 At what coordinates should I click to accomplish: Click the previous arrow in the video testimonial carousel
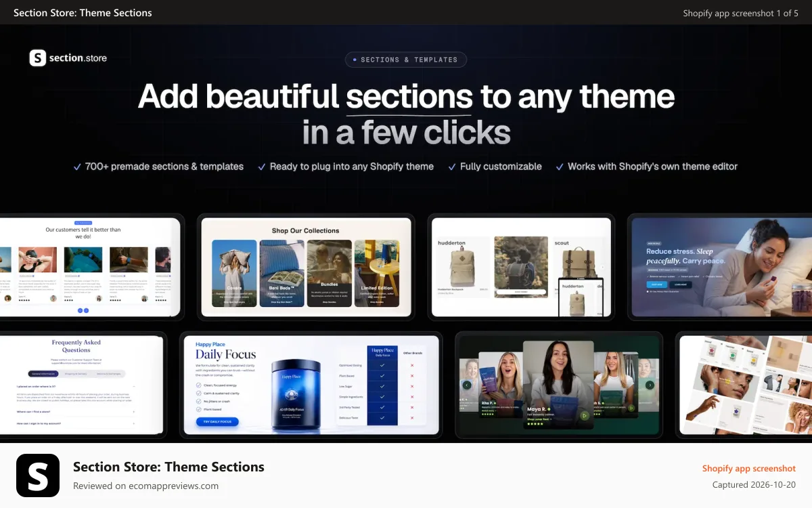pyautogui.click(x=467, y=385)
